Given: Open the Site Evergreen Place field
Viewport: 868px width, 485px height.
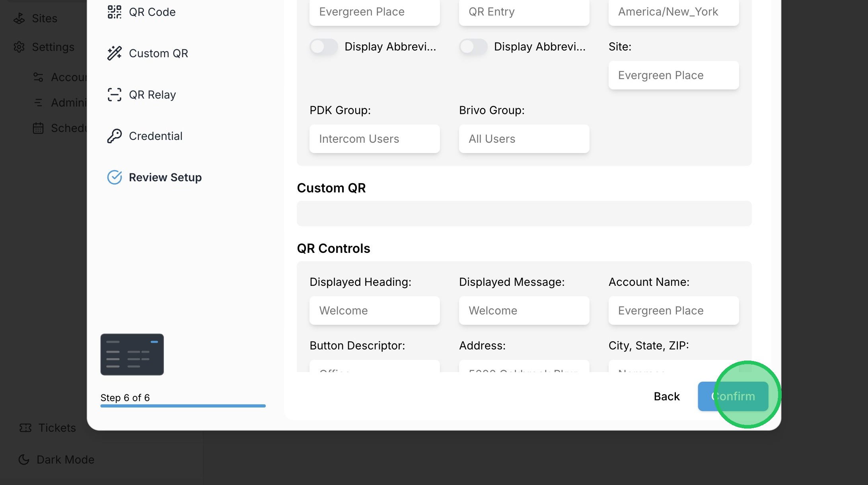Looking at the screenshot, I should pyautogui.click(x=673, y=75).
